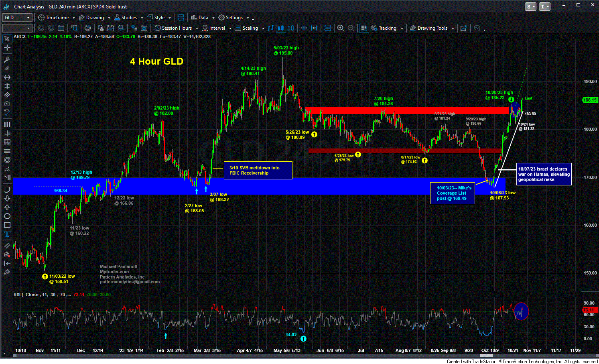599x364 pixels.
Task: Click the zoom out magnifier icon
Action: (x=351, y=28)
